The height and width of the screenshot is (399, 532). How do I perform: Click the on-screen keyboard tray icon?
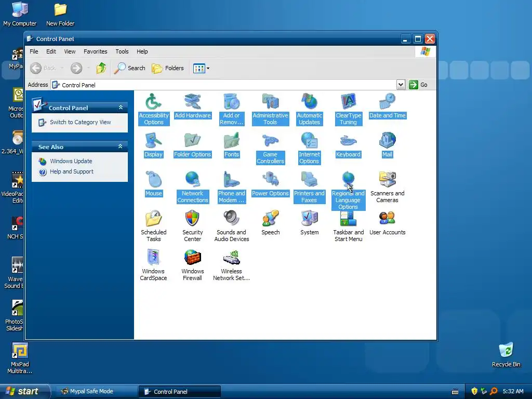pos(455,392)
